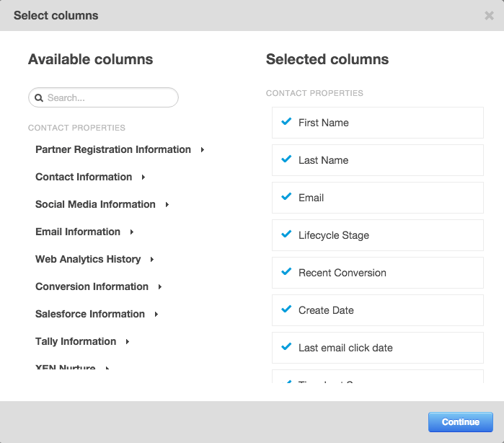
Task: Open the Conversion Information group label
Action: point(92,286)
